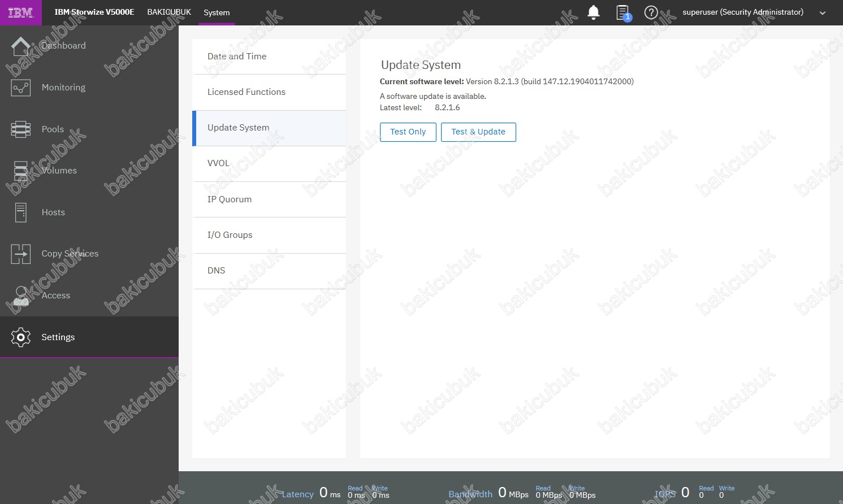Click the Update System heading

pyautogui.click(x=421, y=65)
